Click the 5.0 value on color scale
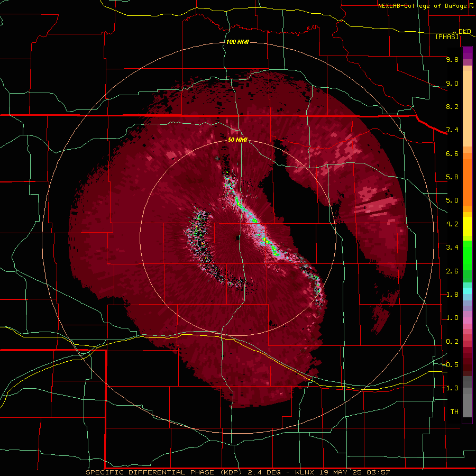Screen dimensions: 476x476 pyautogui.click(x=452, y=200)
